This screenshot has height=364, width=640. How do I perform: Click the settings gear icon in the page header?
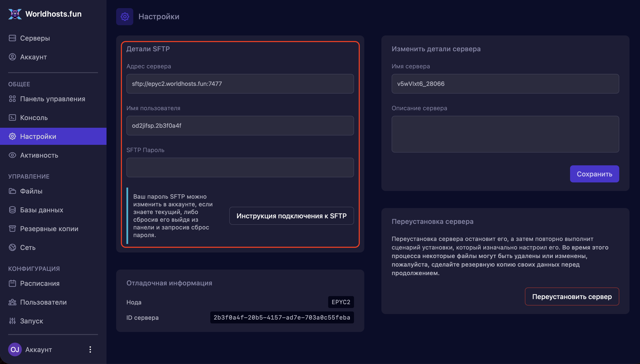125,16
